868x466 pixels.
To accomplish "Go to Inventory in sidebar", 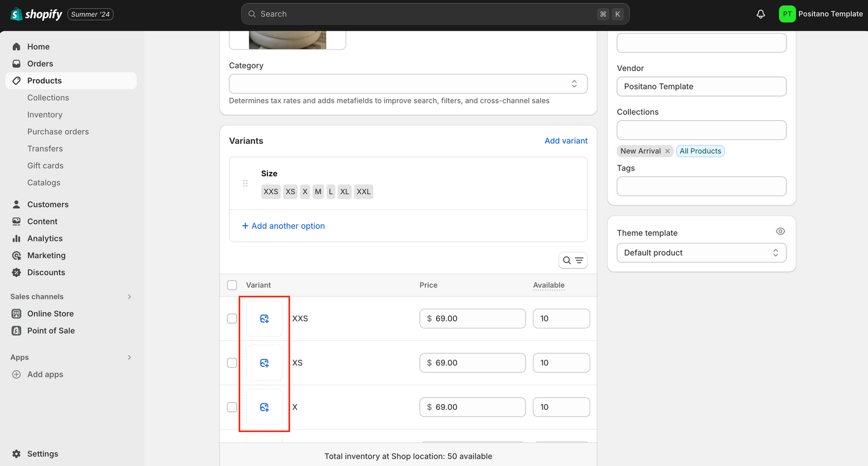I will tap(45, 114).
